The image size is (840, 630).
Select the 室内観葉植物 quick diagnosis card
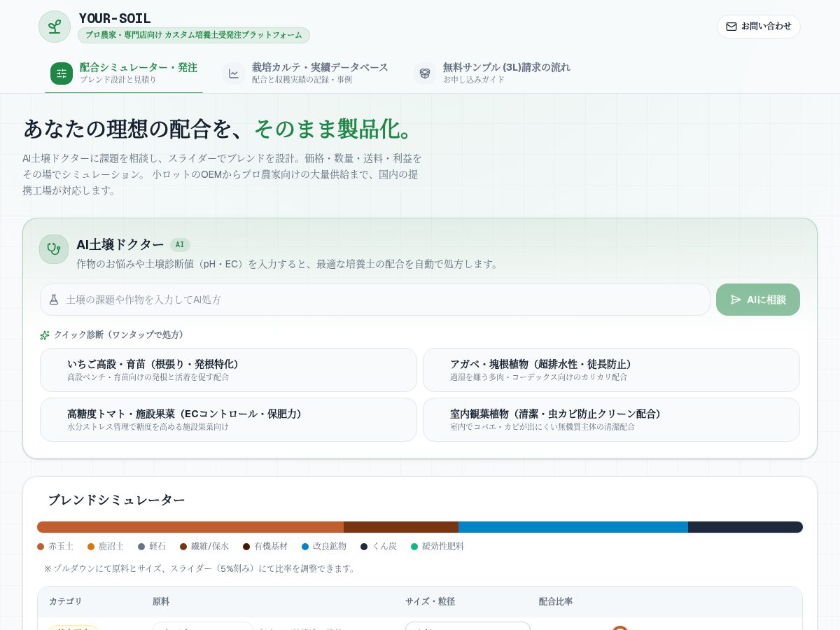611,419
